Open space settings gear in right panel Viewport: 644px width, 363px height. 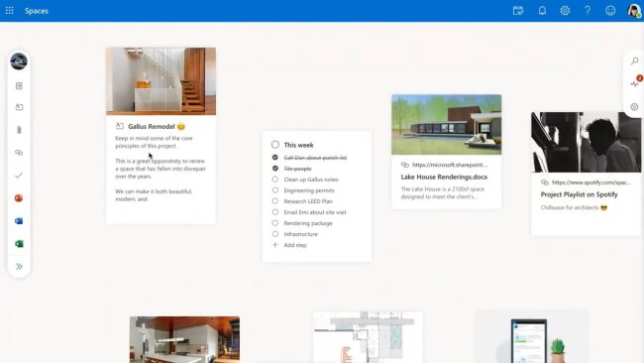point(634,107)
